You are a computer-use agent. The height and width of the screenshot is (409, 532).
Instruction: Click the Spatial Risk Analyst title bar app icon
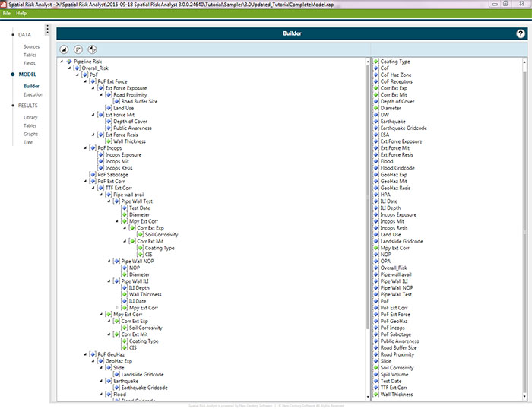point(3,5)
